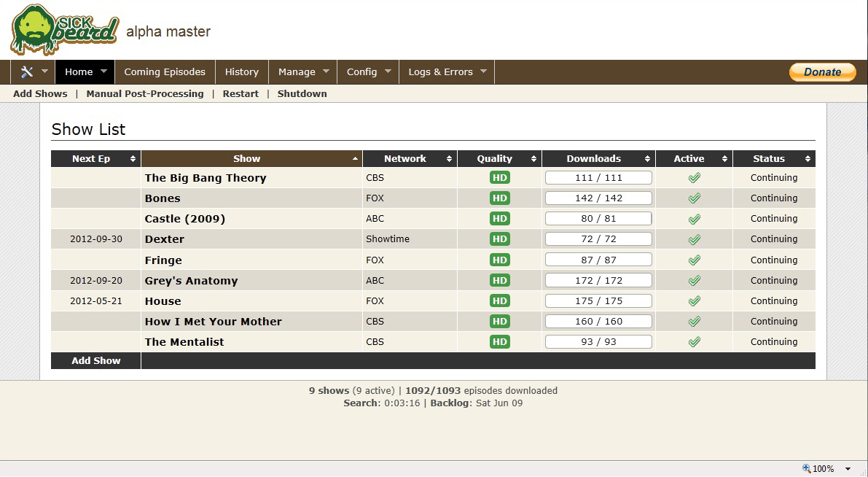Click the active checkmark for Castle (2009)
868x477 pixels.
(694, 219)
